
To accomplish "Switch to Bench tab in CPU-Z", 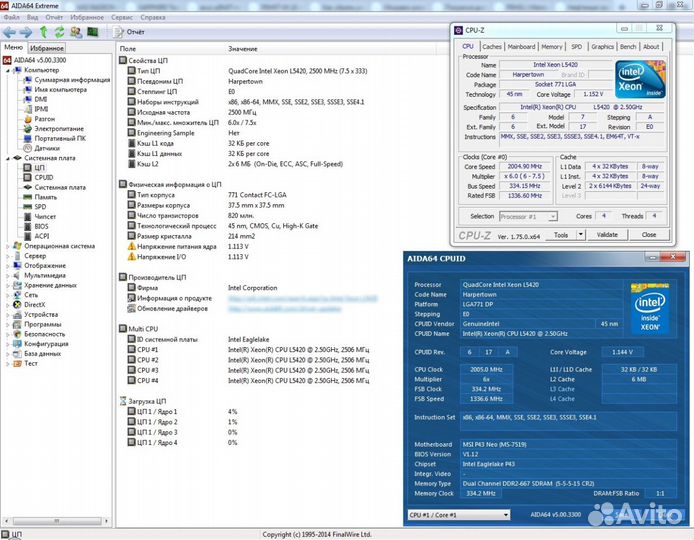I will 628,46.
